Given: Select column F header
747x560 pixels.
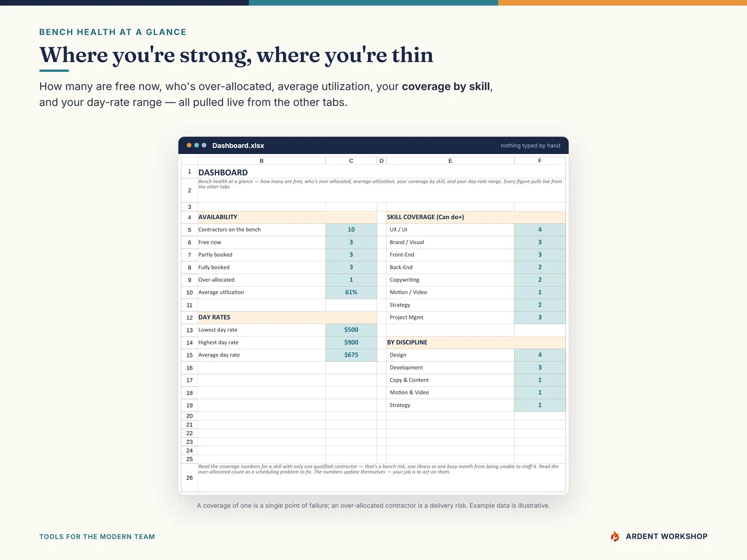Looking at the screenshot, I should tap(540, 161).
